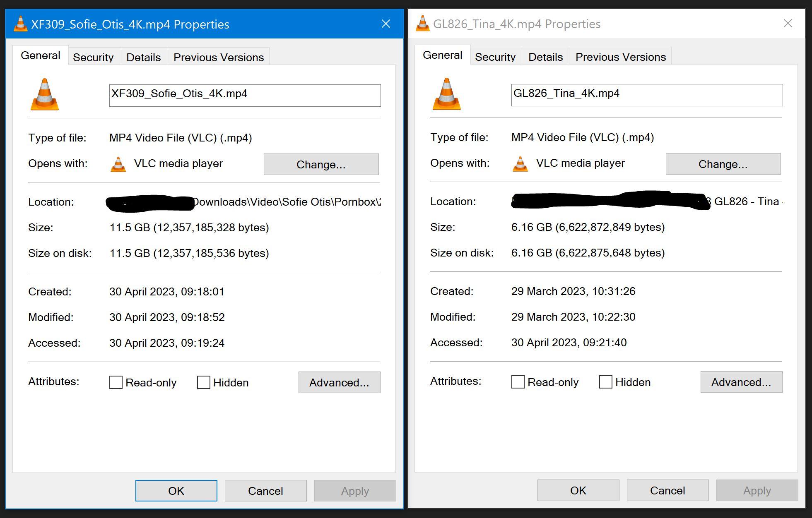Click VLC cone icon in GL826 title bar
The image size is (812, 518).
click(x=422, y=24)
